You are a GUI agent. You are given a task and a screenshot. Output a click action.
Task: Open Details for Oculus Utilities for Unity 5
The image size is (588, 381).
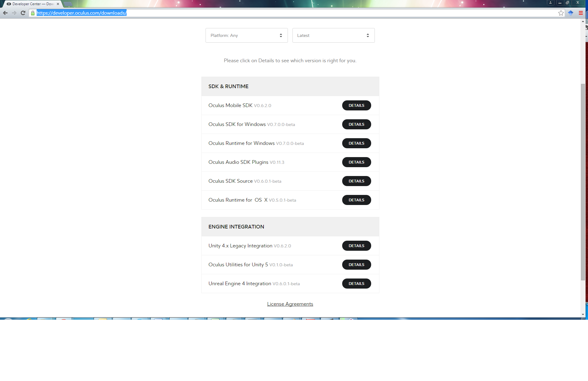pyautogui.click(x=356, y=264)
